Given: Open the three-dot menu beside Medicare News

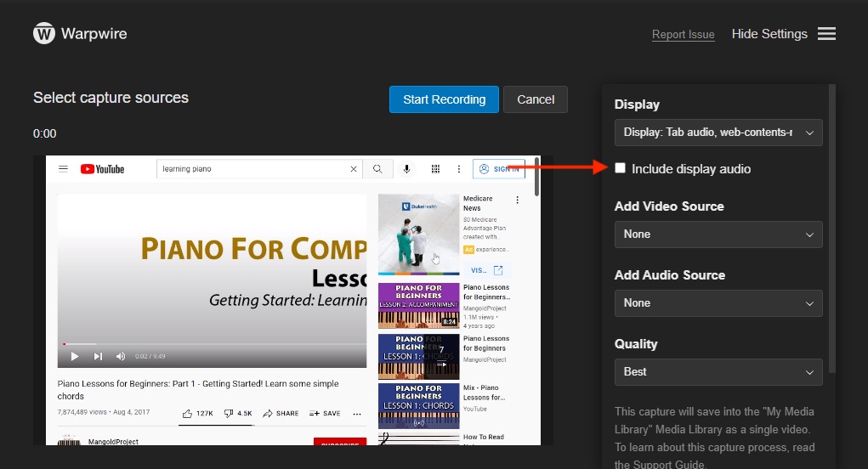Looking at the screenshot, I should pos(517,200).
